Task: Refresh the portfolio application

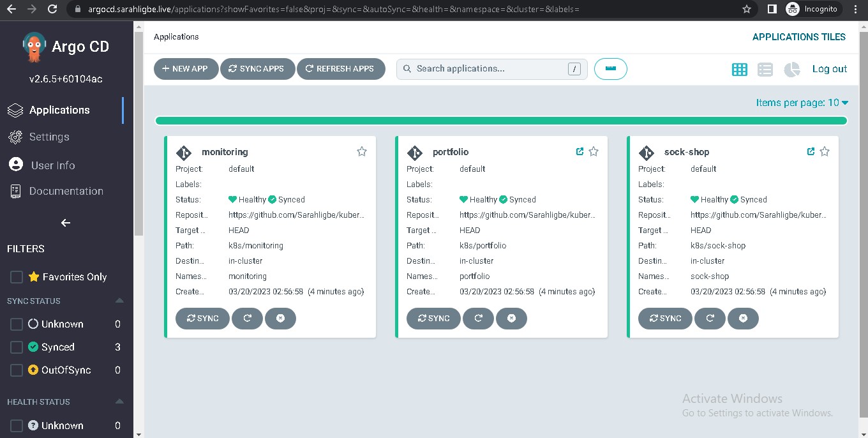Action: (x=478, y=319)
